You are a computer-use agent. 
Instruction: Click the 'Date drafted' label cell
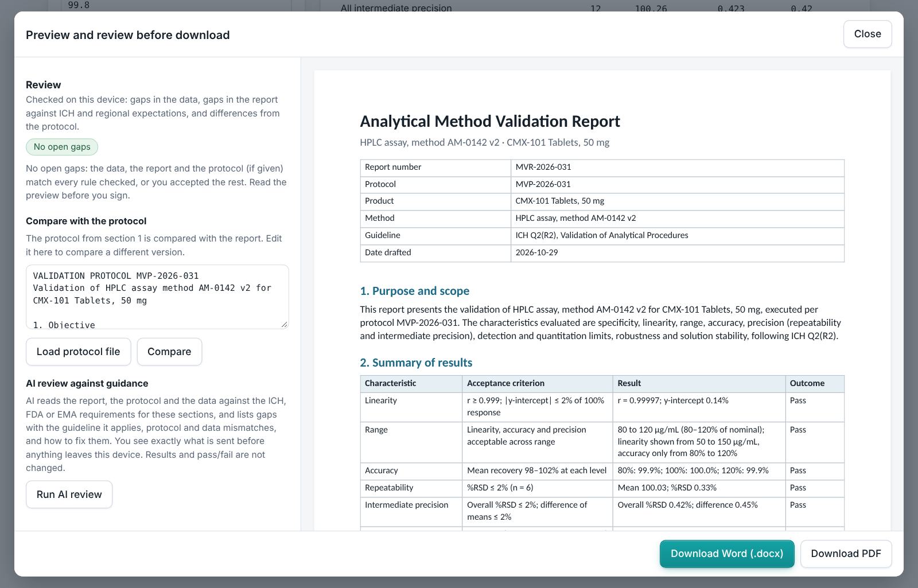435,253
